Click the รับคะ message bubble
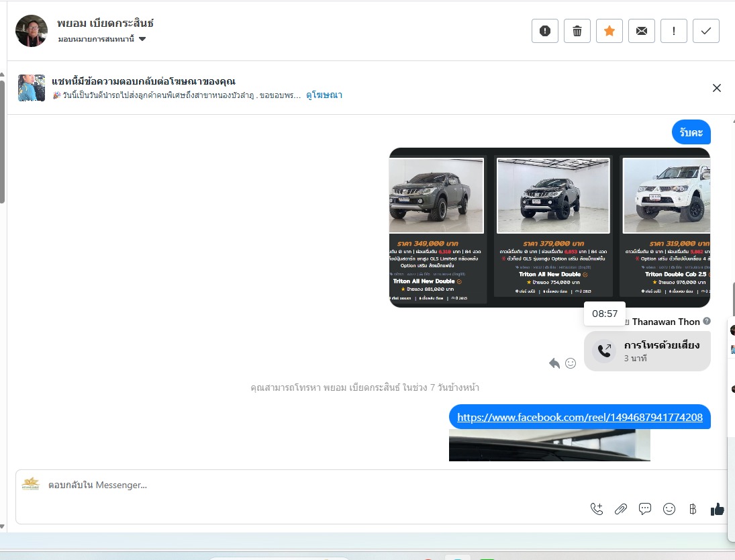Image resolution: width=735 pixels, height=560 pixels. tap(691, 133)
